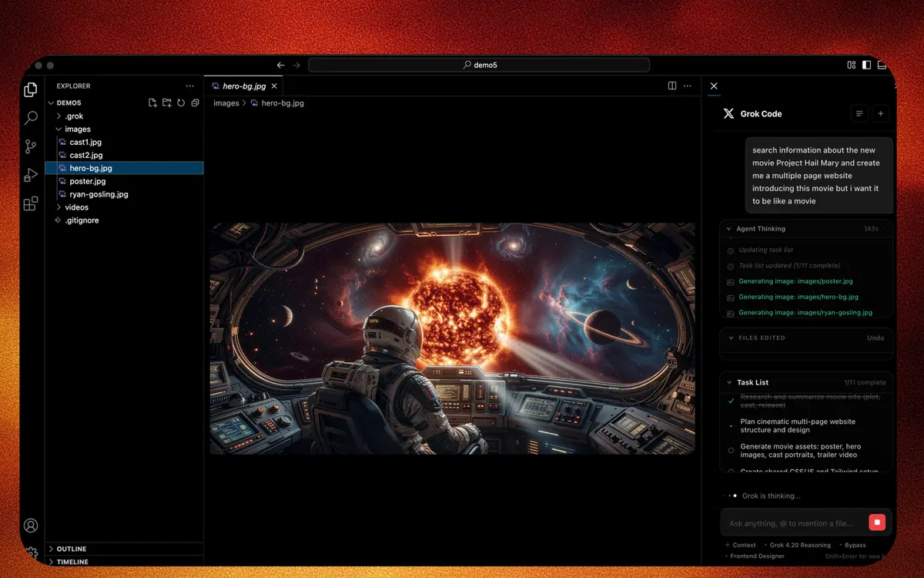
Task: Add Context to the prompt
Action: coord(741,545)
